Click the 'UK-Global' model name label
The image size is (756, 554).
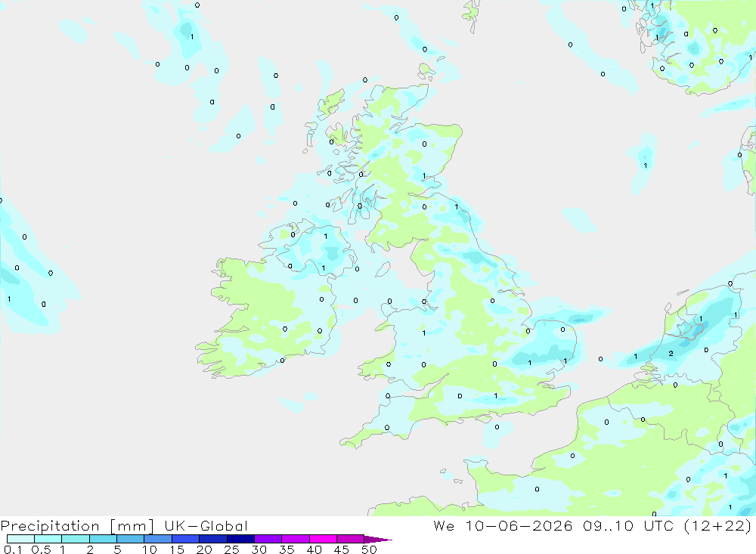point(206,525)
